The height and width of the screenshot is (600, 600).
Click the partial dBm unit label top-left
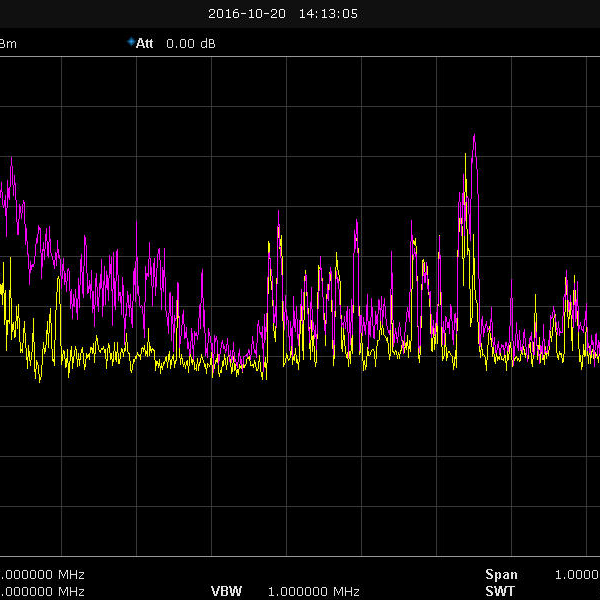click(x=8, y=44)
